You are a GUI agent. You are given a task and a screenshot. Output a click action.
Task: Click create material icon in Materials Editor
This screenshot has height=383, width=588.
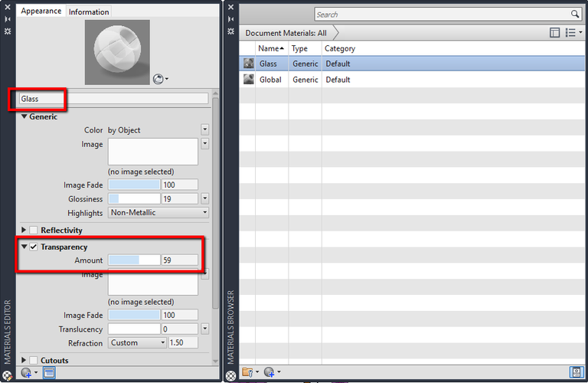(28, 373)
